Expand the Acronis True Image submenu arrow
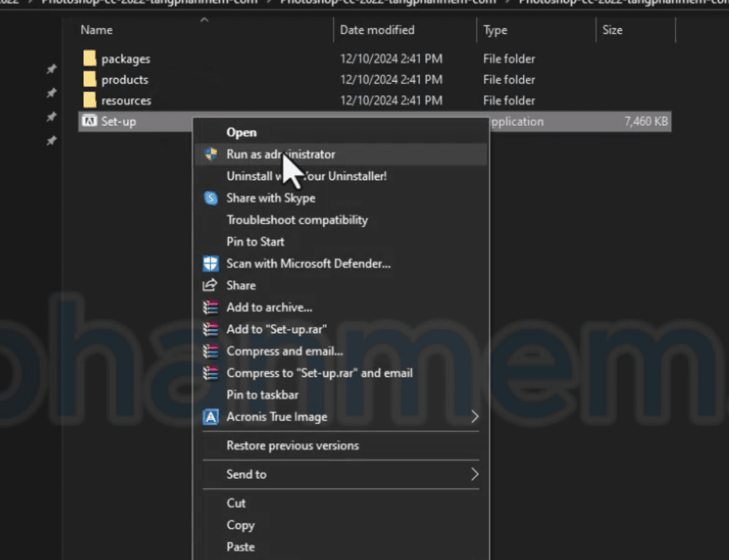 pyautogui.click(x=474, y=417)
